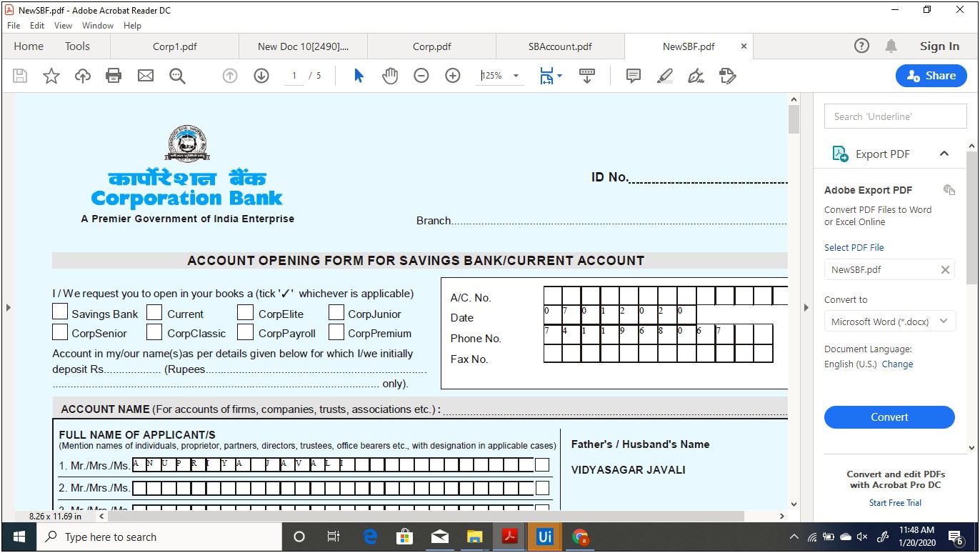Switch to the Corp1.pdf tab

pos(175,46)
